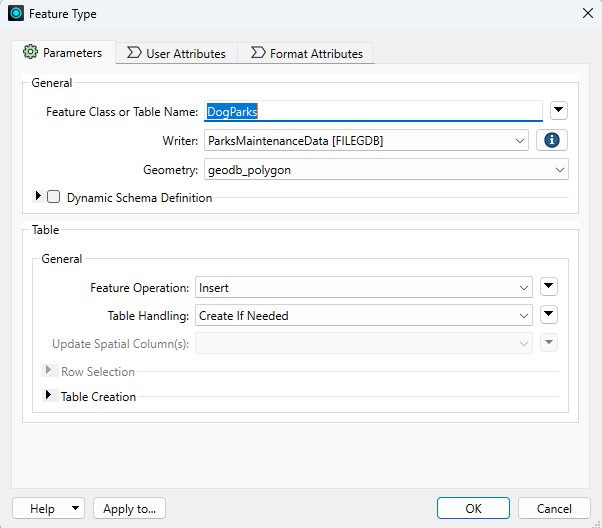Enable the Dynamic Schema Definition checkbox
602x528 pixels.
[x=54, y=197]
